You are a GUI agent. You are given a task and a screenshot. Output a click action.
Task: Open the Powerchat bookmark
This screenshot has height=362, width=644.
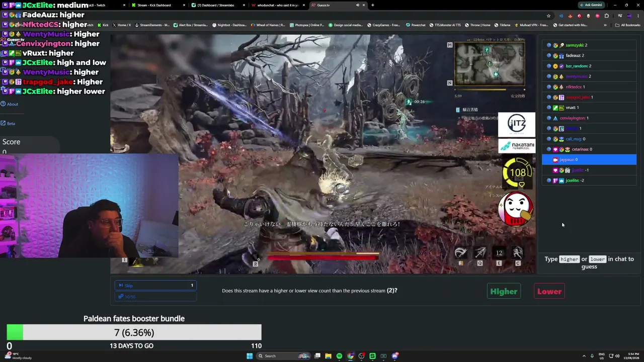[415, 25]
